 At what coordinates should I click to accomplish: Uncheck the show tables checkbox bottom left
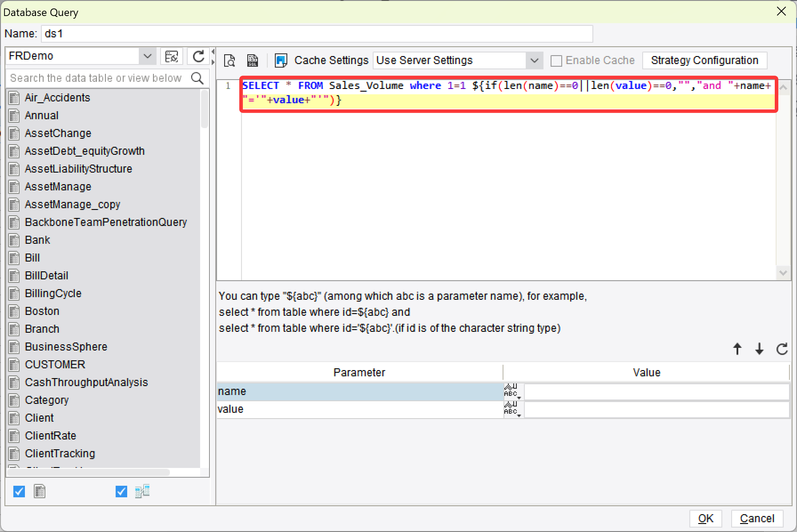tap(19, 492)
